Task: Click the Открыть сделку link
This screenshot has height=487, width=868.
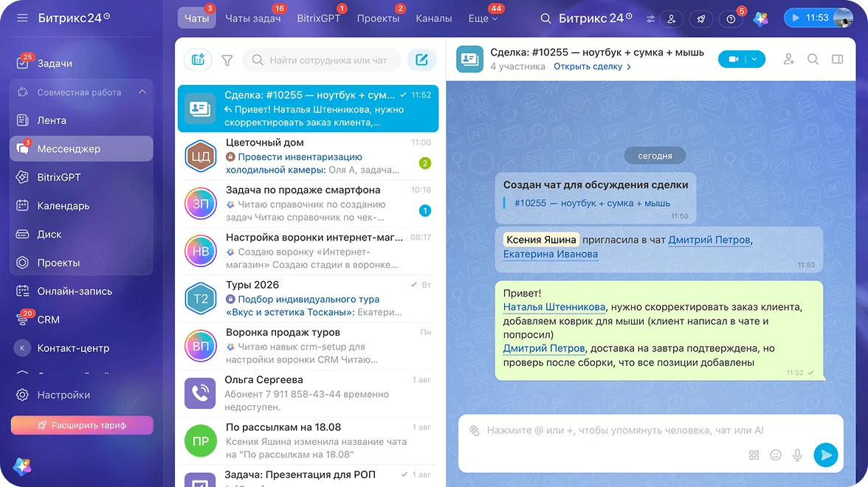Action: 592,66
